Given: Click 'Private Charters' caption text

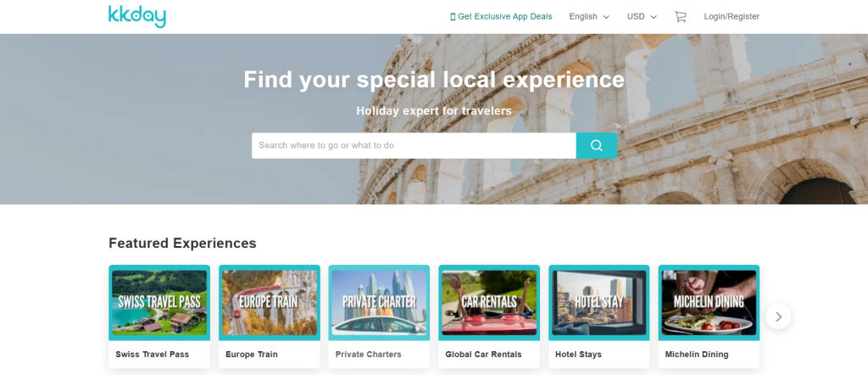Looking at the screenshot, I should coord(368,355).
